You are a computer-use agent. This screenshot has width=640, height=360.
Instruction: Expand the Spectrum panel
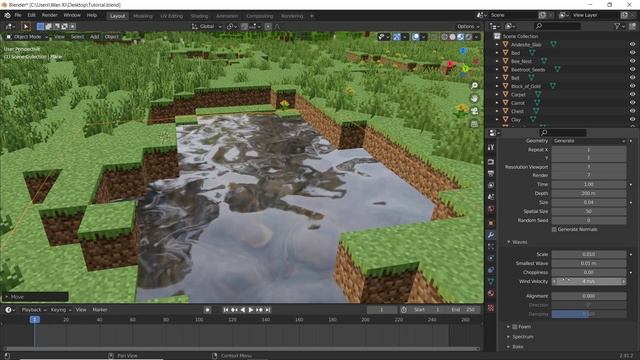509,337
